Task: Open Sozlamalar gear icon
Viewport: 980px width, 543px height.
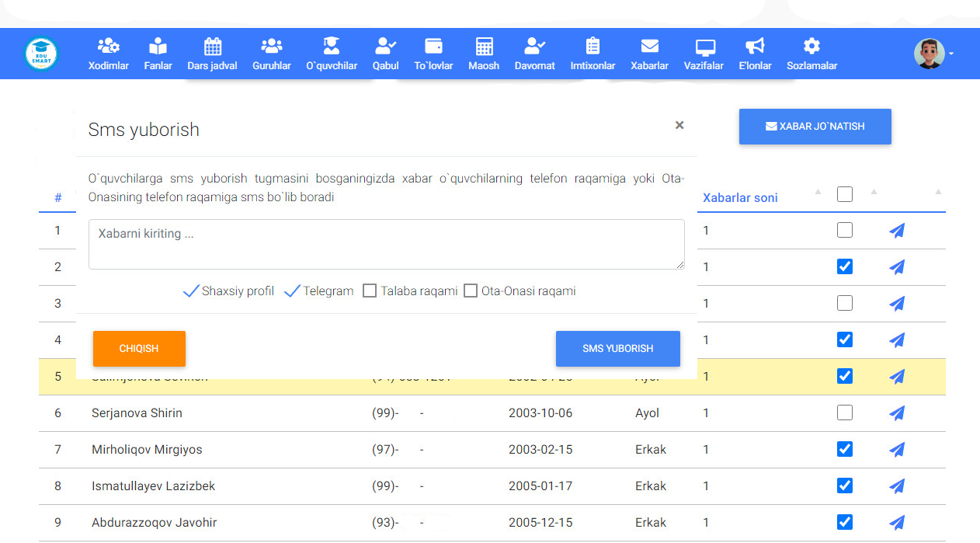Action: click(x=811, y=46)
